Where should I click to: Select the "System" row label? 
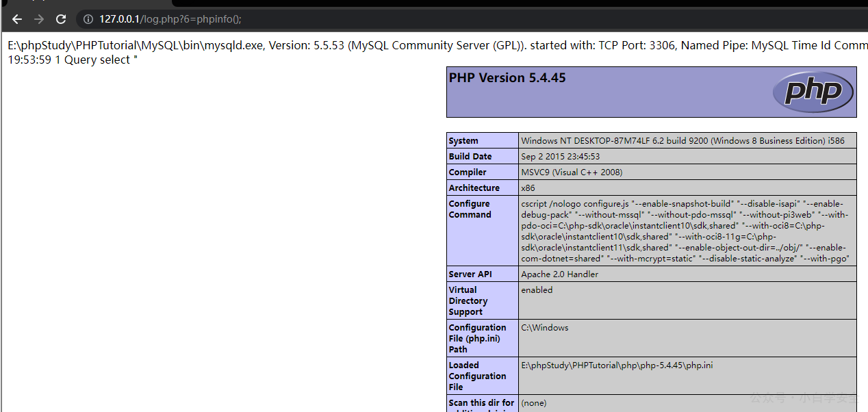tap(463, 141)
